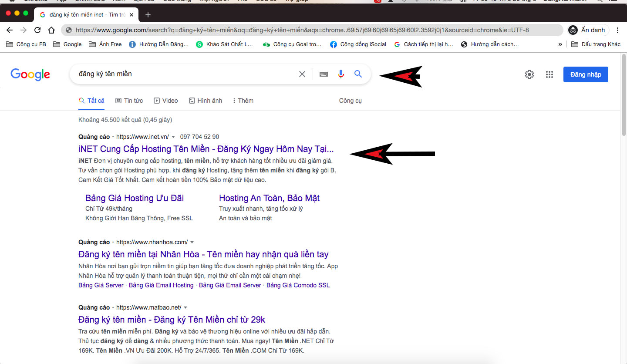Start voice search with microphone icon
Viewport: 627px width, 364px height.
click(341, 74)
